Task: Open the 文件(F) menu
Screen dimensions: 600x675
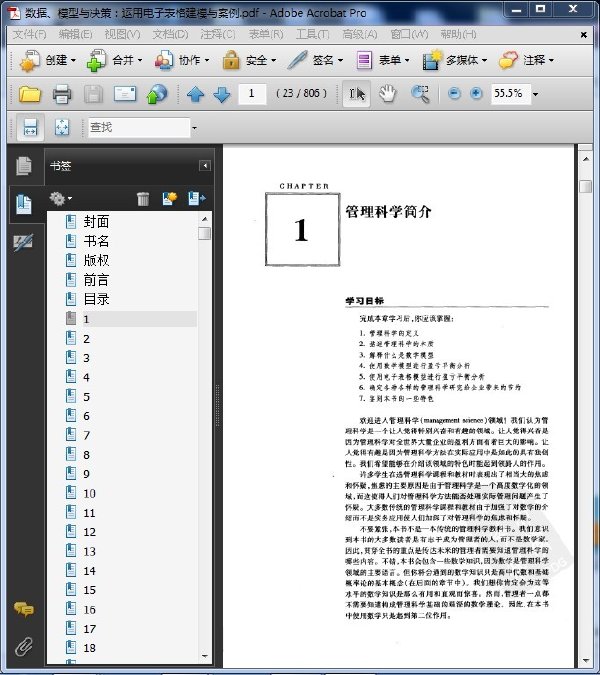Action: (x=29, y=34)
